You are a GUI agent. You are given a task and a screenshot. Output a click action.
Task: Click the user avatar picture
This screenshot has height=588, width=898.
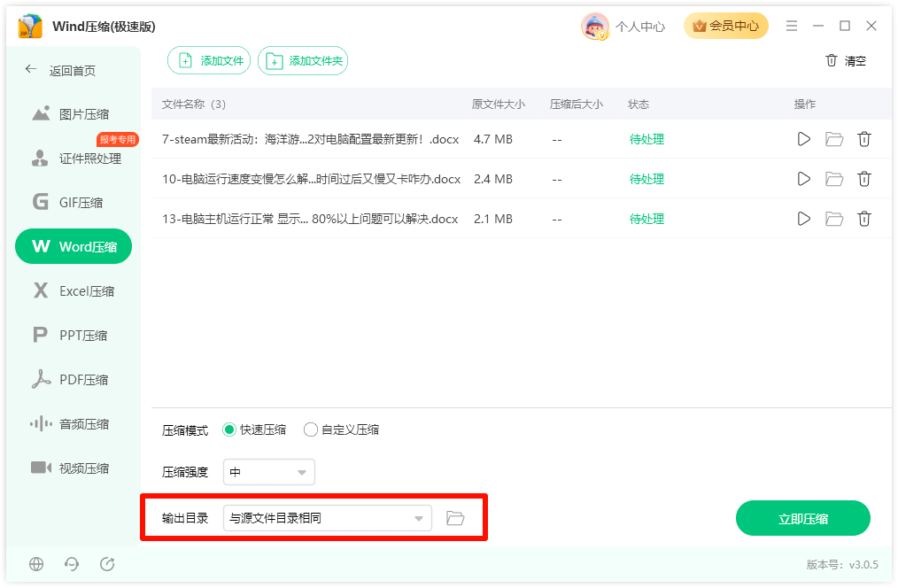pyautogui.click(x=594, y=27)
